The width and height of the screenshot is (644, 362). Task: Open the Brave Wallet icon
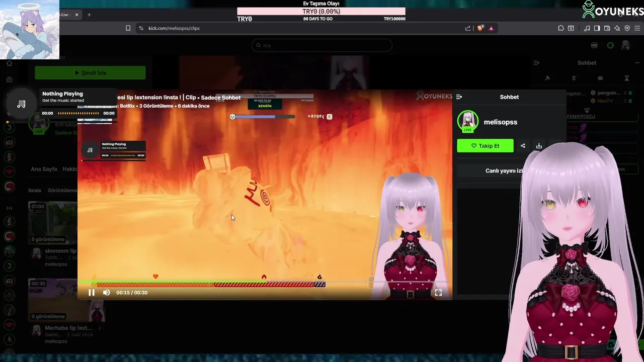pyautogui.click(x=607, y=28)
